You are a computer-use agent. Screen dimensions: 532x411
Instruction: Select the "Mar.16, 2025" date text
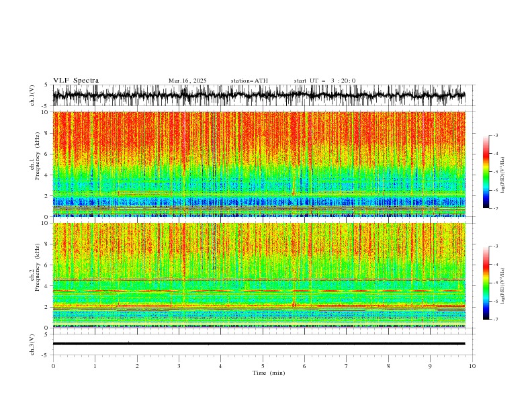coord(187,81)
